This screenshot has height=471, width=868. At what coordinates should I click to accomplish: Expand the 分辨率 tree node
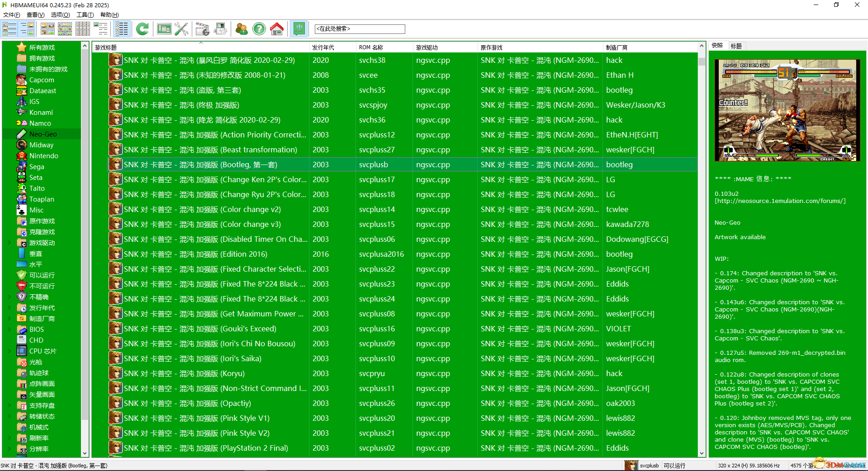pyautogui.click(x=9, y=449)
